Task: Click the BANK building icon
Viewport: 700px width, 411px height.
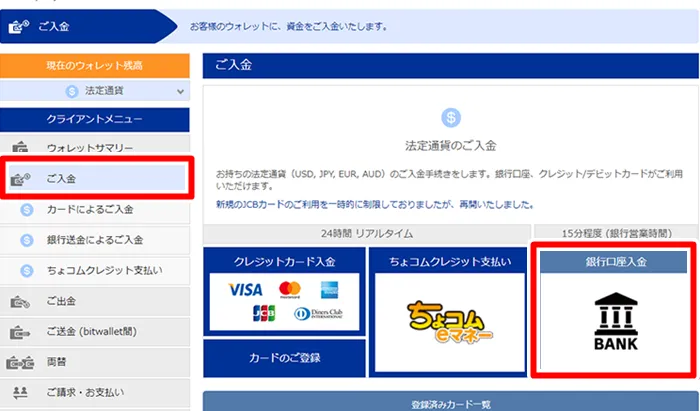Action: (616, 321)
